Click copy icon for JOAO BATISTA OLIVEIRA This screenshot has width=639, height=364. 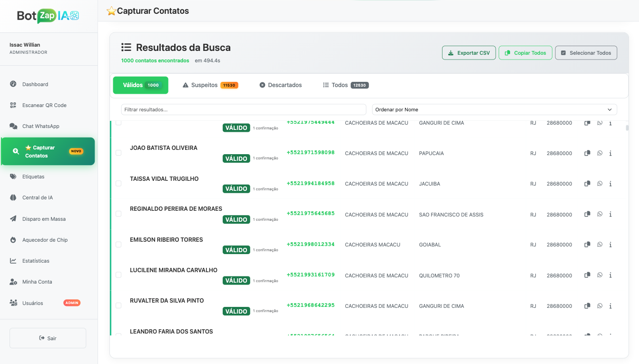pyautogui.click(x=587, y=153)
